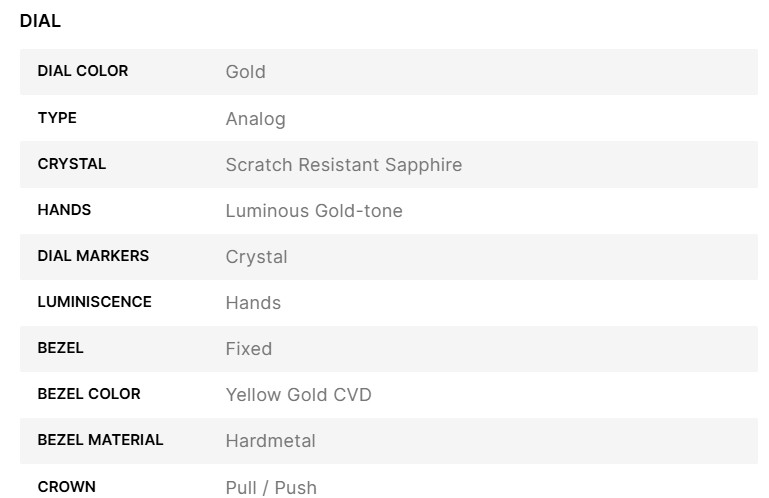Viewport: 769px width, 498px height.
Task: Click the Hands luminiscence value
Action: pyautogui.click(x=253, y=303)
